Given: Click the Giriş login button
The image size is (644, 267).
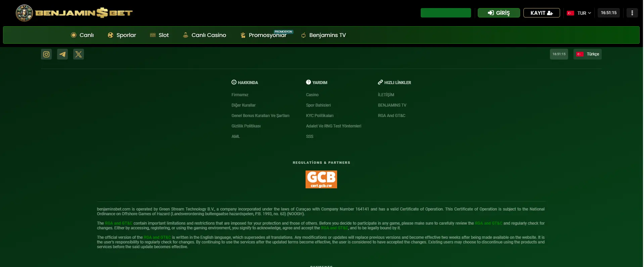Looking at the screenshot, I should [x=499, y=13].
